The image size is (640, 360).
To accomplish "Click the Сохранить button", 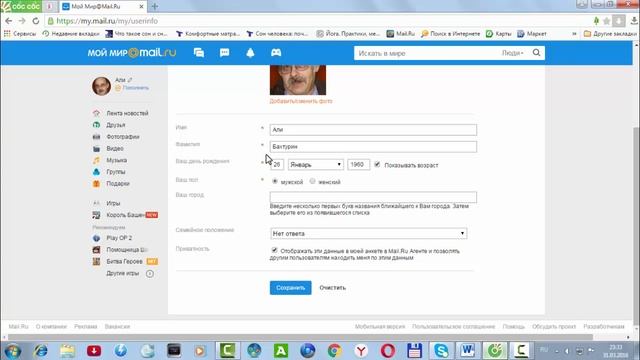I will [290, 288].
